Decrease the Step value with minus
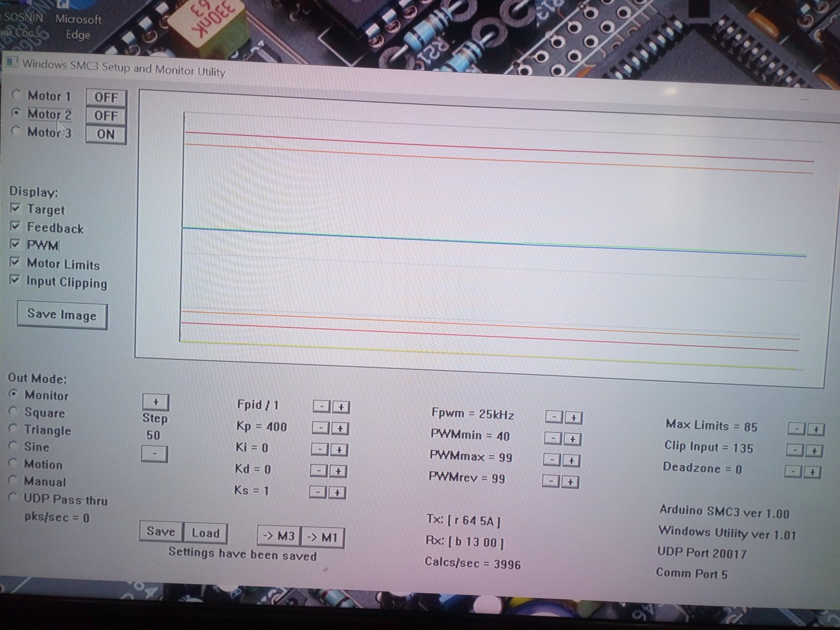This screenshot has height=630, width=840. coord(154,454)
